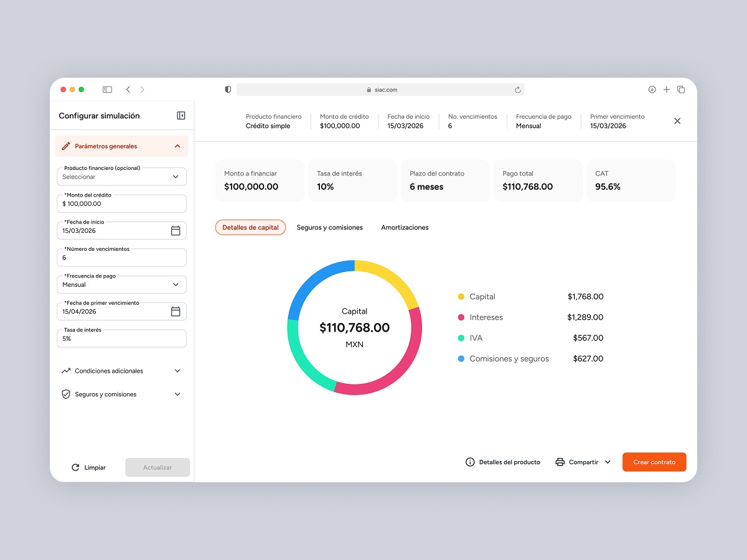Click the privacy shield icon in browser toolbar
Screen dimensions: 747x560
228,90
